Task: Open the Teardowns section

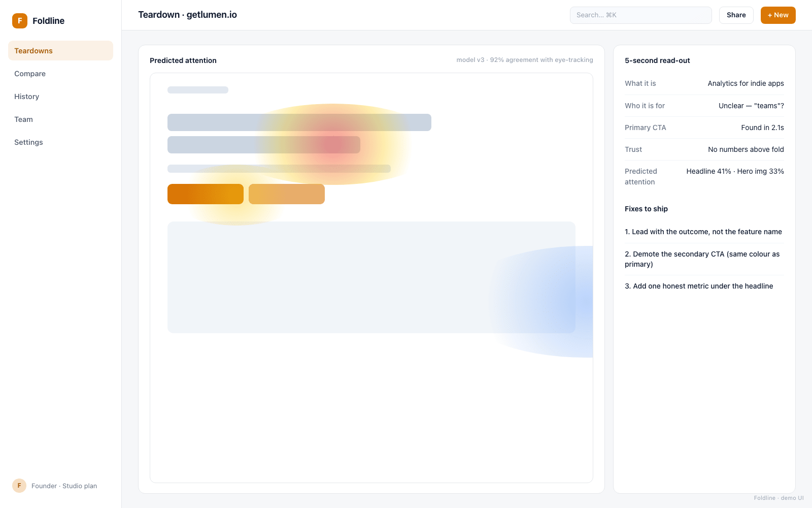Action: [60, 51]
